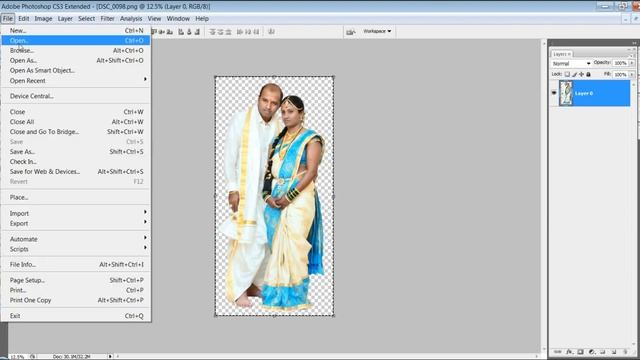Click the status bar preview icon beside zoom percentage
Viewport: 640px width, 360px height.
point(33,356)
